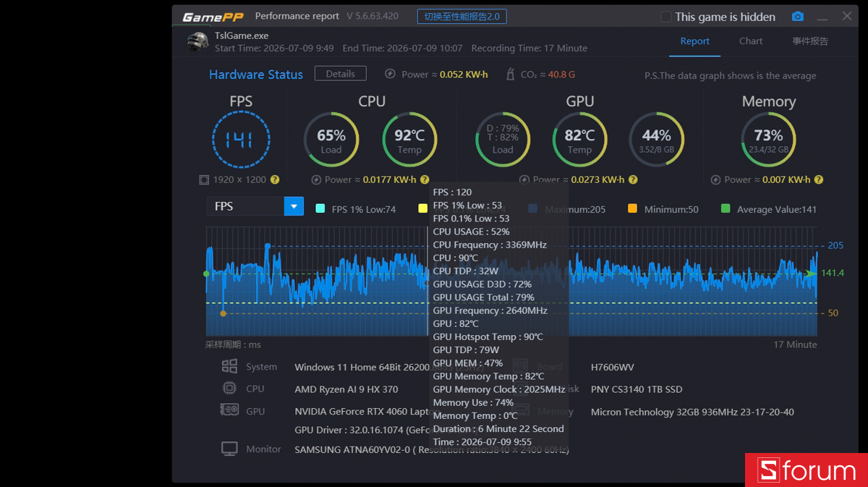
Task: Click the Micron Technology 32GB memory text
Action: [692, 412]
